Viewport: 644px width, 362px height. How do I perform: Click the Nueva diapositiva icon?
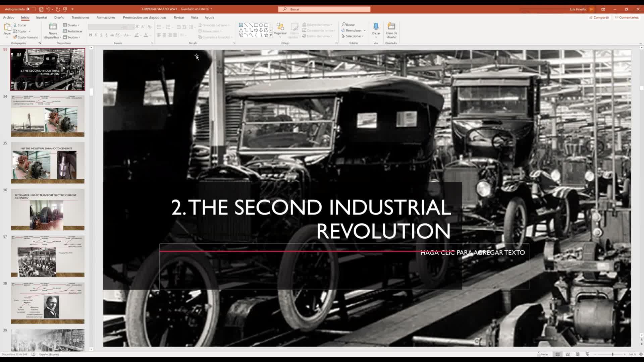pyautogui.click(x=53, y=26)
